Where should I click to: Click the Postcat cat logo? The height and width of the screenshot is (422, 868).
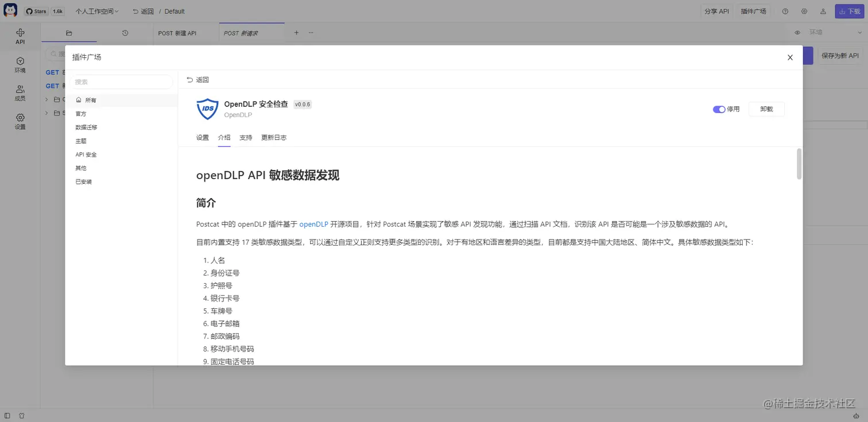click(10, 11)
